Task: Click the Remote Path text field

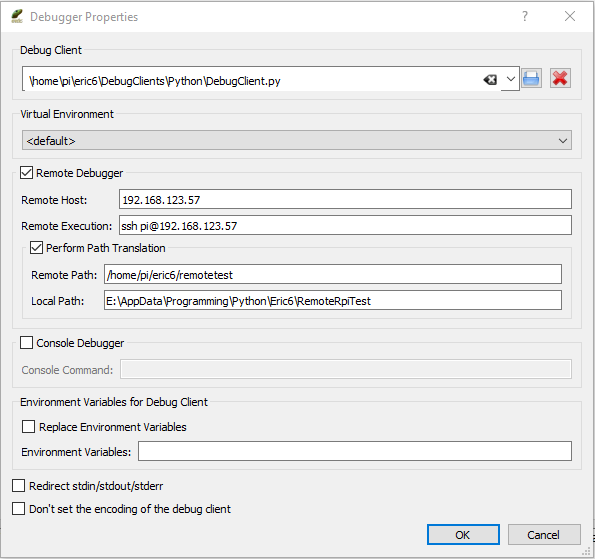Action: (333, 274)
